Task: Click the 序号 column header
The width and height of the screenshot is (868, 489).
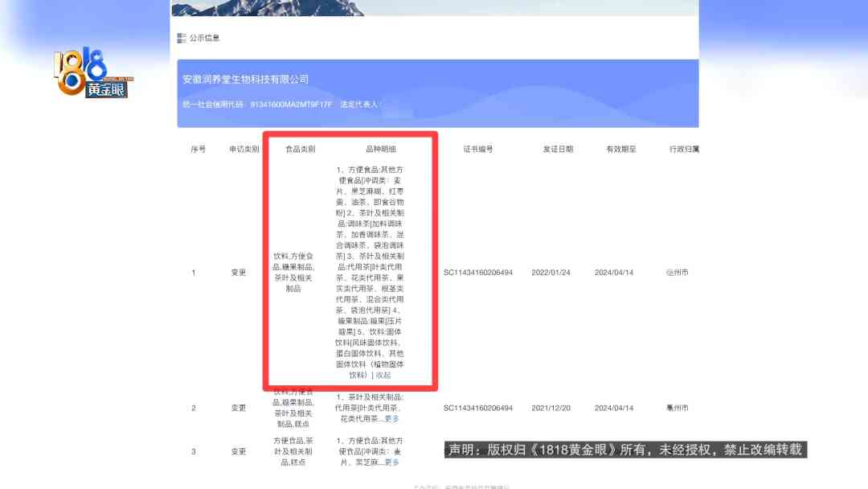Action: pyautogui.click(x=198, y=150)
